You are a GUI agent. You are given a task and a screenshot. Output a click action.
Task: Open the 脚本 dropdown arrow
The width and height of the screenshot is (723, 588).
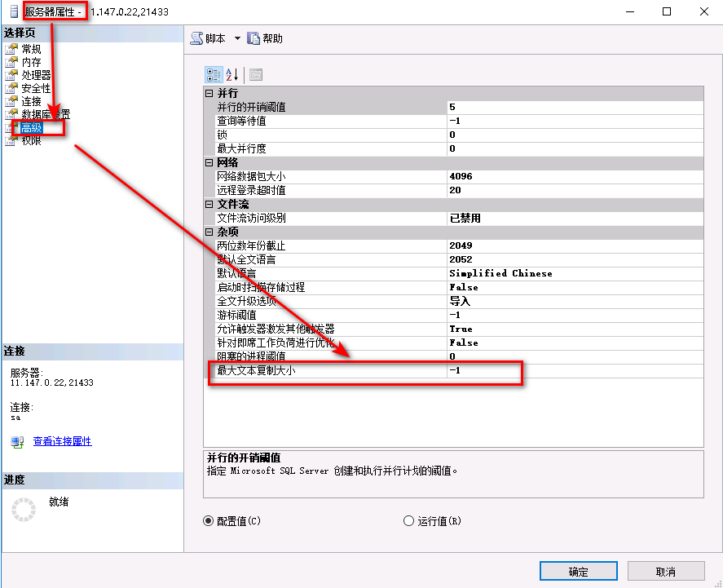click(x=238, y=38)
